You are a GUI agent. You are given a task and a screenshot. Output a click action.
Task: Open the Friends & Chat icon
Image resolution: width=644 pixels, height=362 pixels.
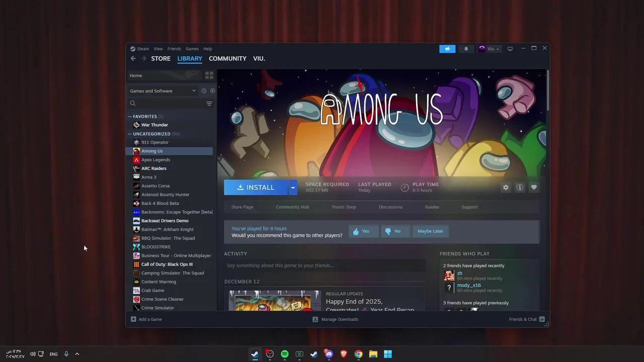542,319
